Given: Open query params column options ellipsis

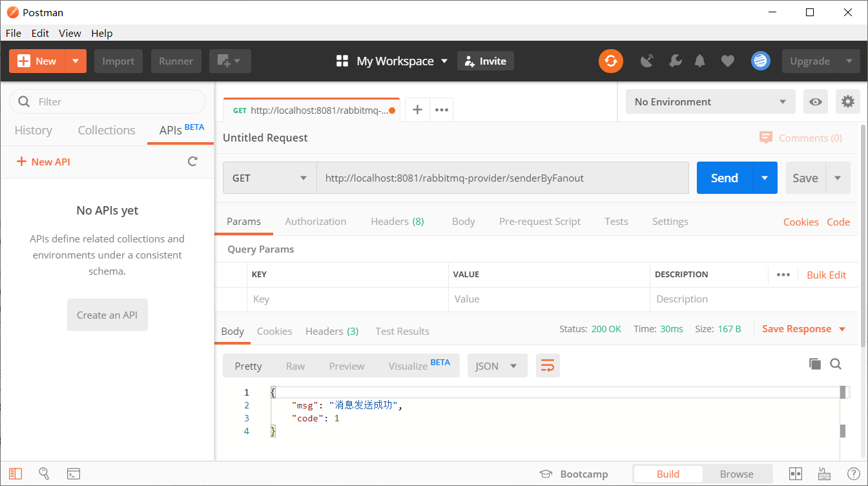Looking at the screenshot, I should [783, 275].
